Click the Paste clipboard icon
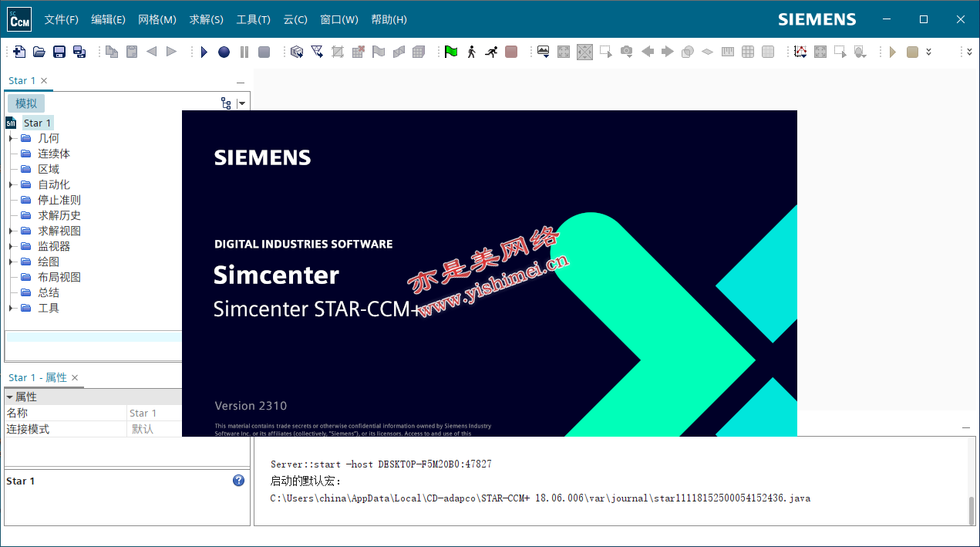Viewport: 980px width, 547px height. (132, 52)
